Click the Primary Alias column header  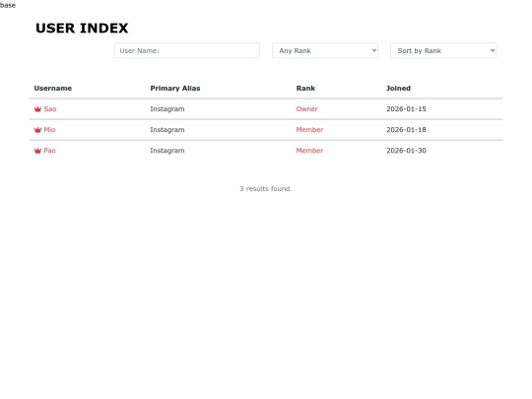(x=175, y=89)
